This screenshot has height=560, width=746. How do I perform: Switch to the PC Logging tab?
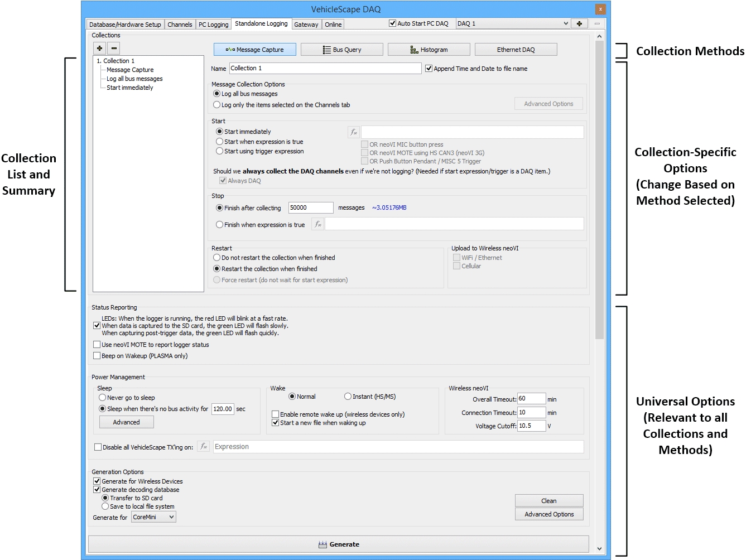[213, 25]
